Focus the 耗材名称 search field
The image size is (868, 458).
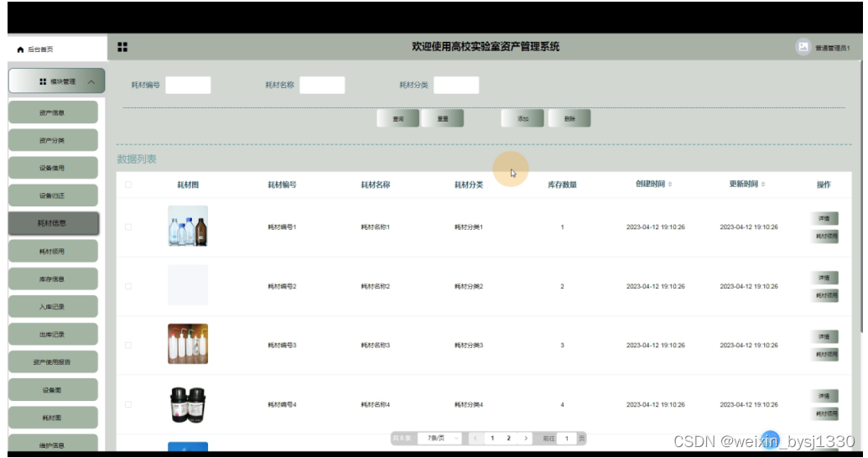click(322, 86)
